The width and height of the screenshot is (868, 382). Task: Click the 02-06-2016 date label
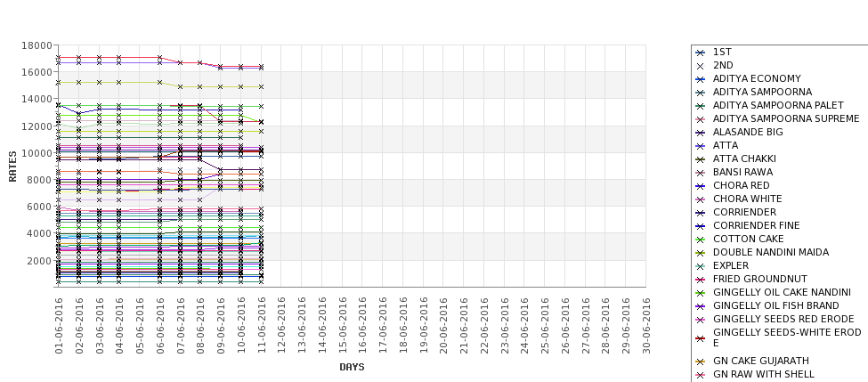78,326
